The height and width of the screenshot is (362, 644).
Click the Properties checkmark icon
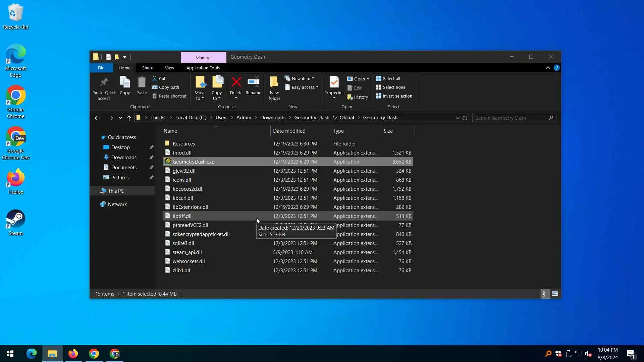point(334,82)
